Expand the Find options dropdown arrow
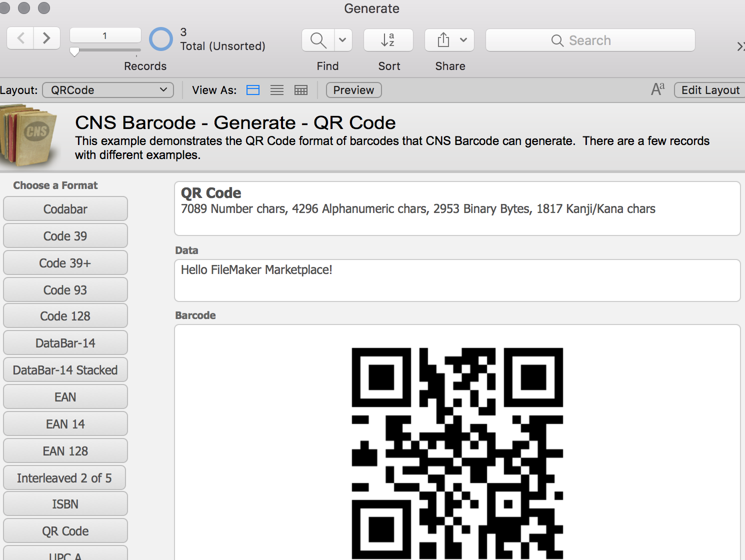745x560 pixels. 342,40
